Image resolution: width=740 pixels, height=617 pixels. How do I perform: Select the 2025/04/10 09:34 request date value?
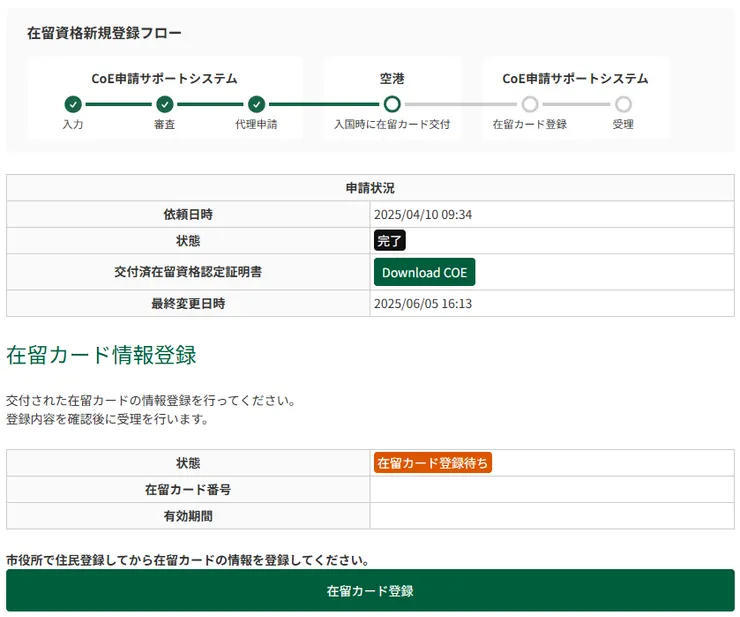point(423,214)
